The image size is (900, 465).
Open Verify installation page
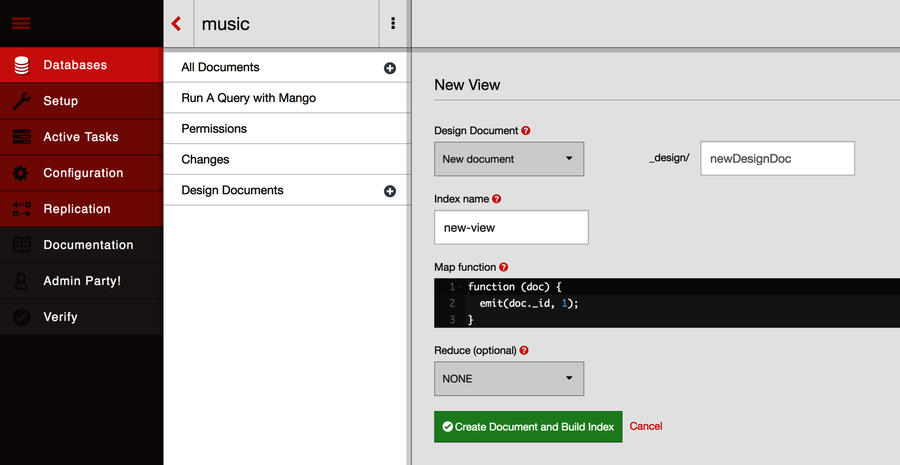(82, 317)
